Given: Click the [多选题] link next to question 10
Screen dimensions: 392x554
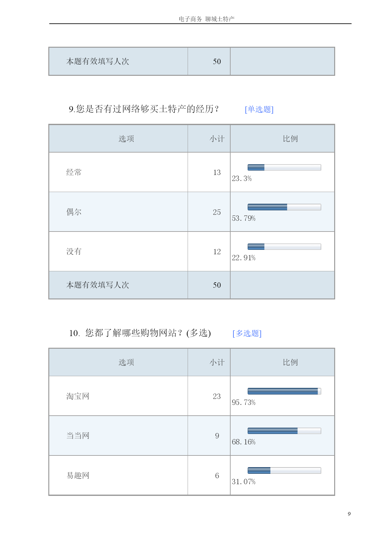Looking at the screenshot, I should 247,333.
